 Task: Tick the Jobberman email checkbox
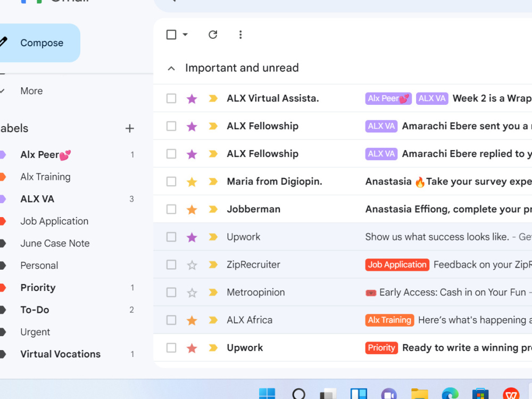pos(171,209)
